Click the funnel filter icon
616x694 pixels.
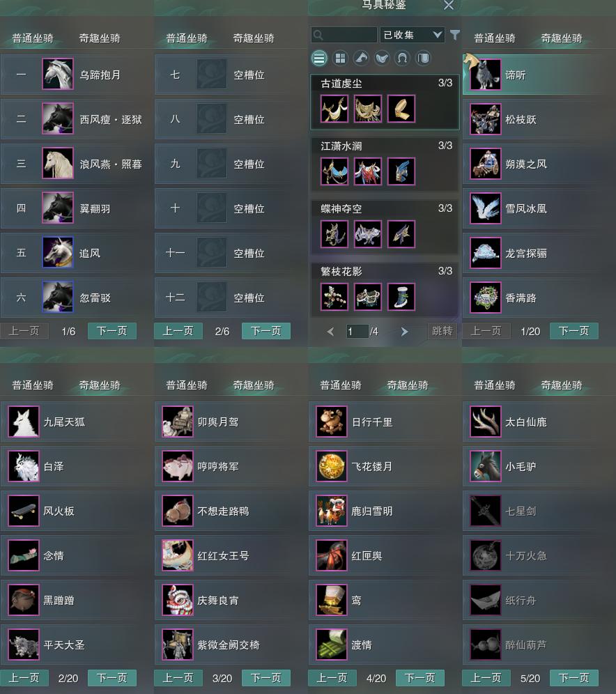pyautogui.click(x=454, y=35)
